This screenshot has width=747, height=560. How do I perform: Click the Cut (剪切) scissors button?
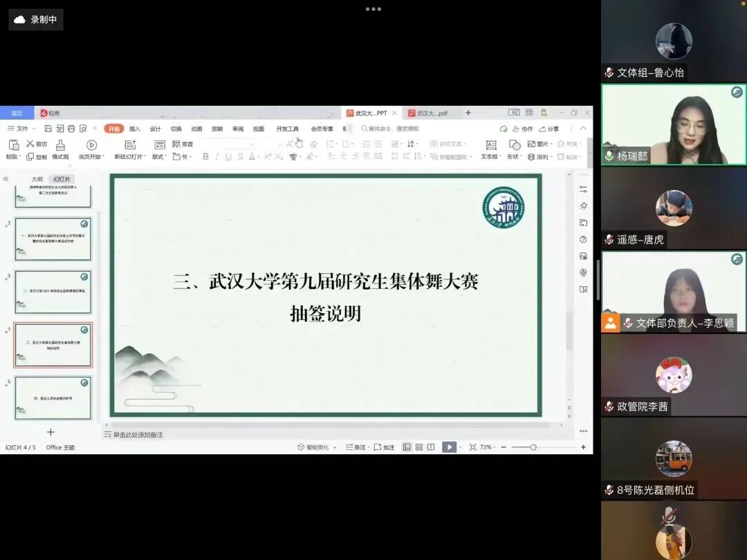(x=37, y=144)
